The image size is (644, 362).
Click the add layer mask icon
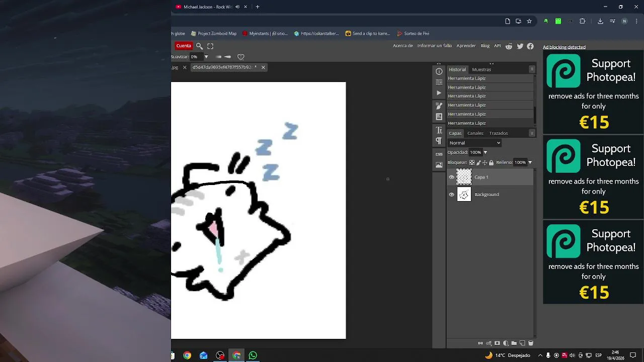(497, 343)
